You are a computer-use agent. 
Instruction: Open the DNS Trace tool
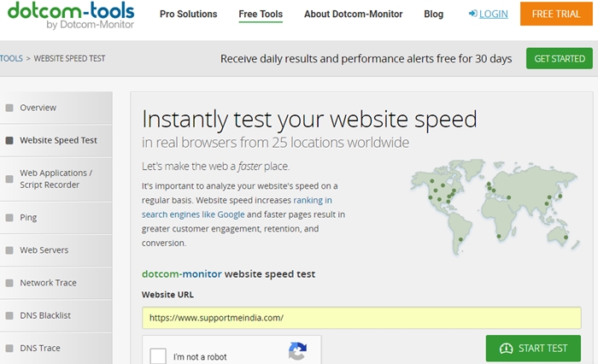click(x=56, y=349)
